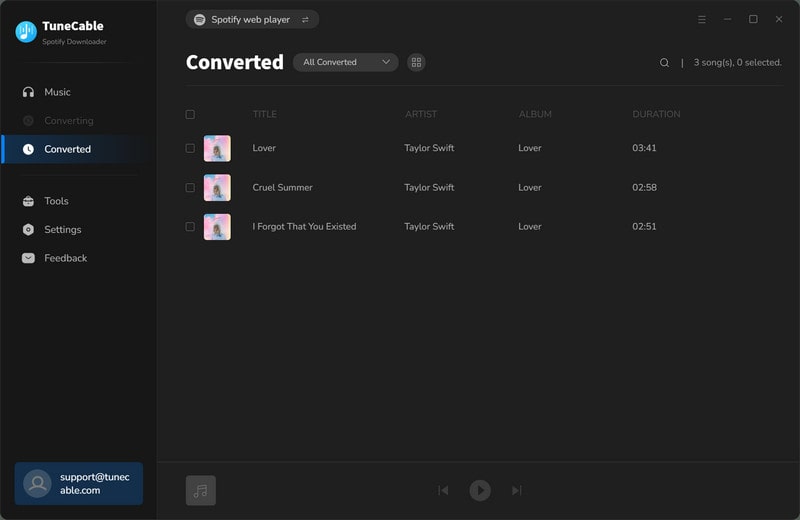Click the support@tunecable.com account button
Image resolution: width=800 pixels, height=520 pixels.
pyautogui.click(x=79, y=483)
